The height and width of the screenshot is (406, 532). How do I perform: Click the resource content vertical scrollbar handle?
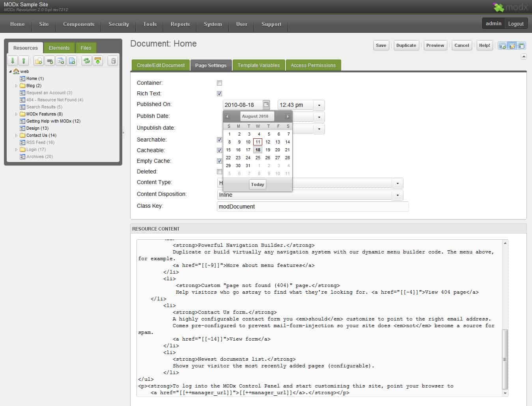pos(505,359)
